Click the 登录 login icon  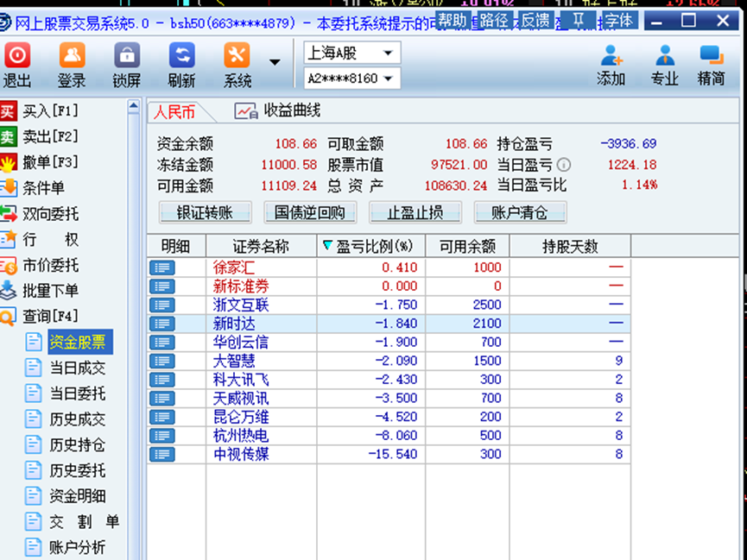[72, 57]
